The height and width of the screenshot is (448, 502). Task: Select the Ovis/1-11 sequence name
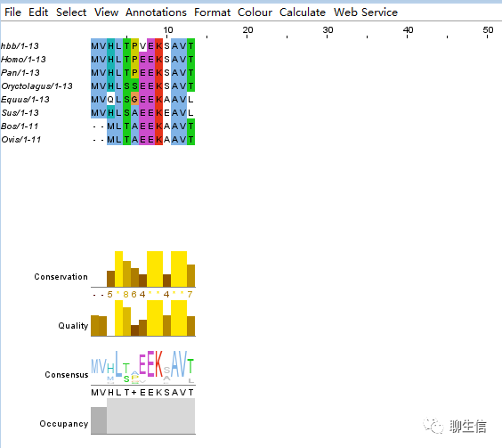coord(21,140)
